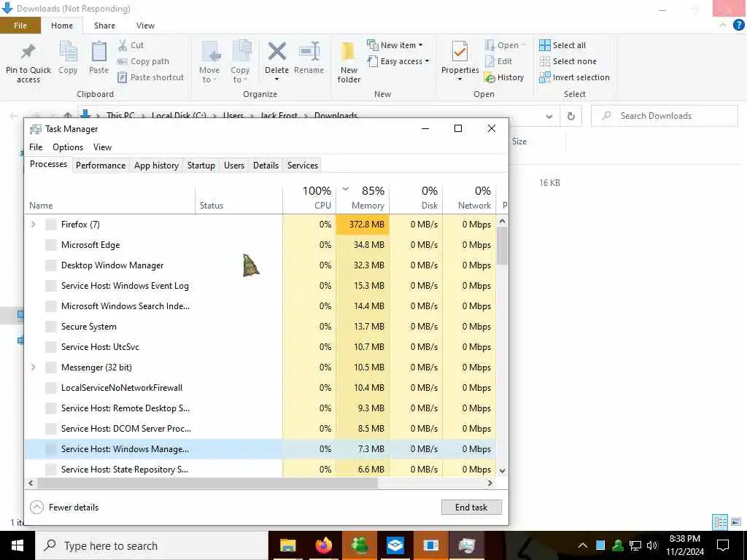Click the New folder icon
The width and height of the screenshot is (747, 560).
point(348,52)
